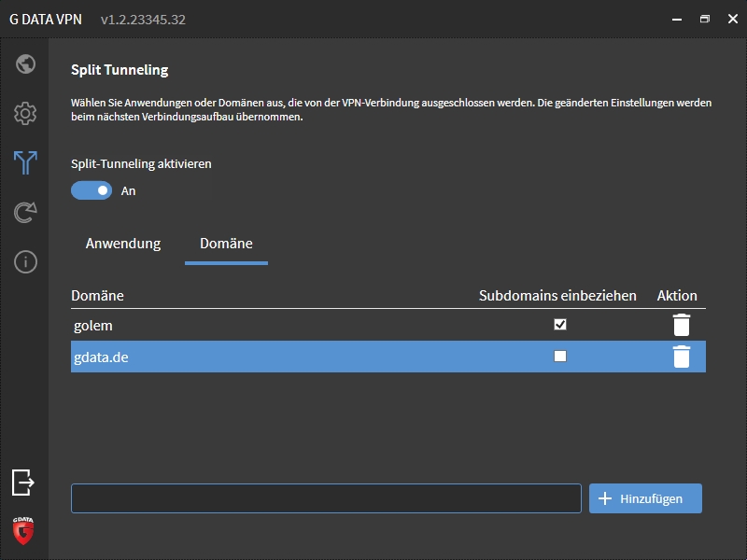Select the Domäne tab

coord(226,244)
